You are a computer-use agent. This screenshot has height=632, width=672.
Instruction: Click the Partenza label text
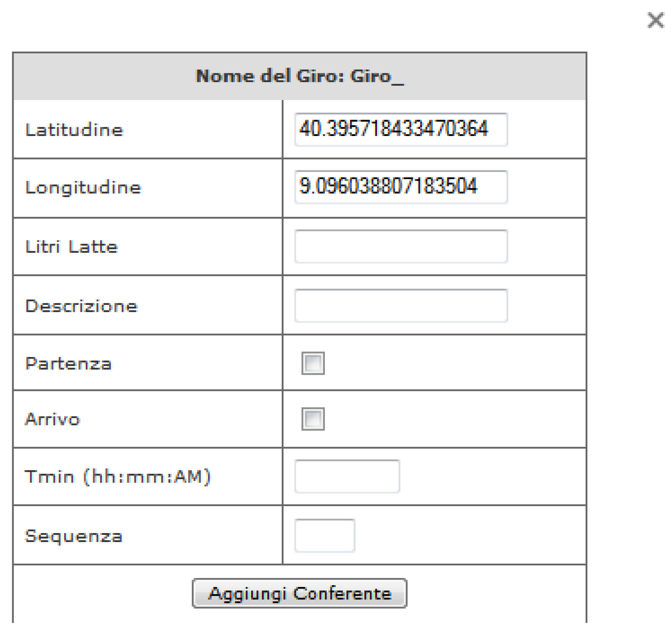pyautogui.click(x=68, y=363)
